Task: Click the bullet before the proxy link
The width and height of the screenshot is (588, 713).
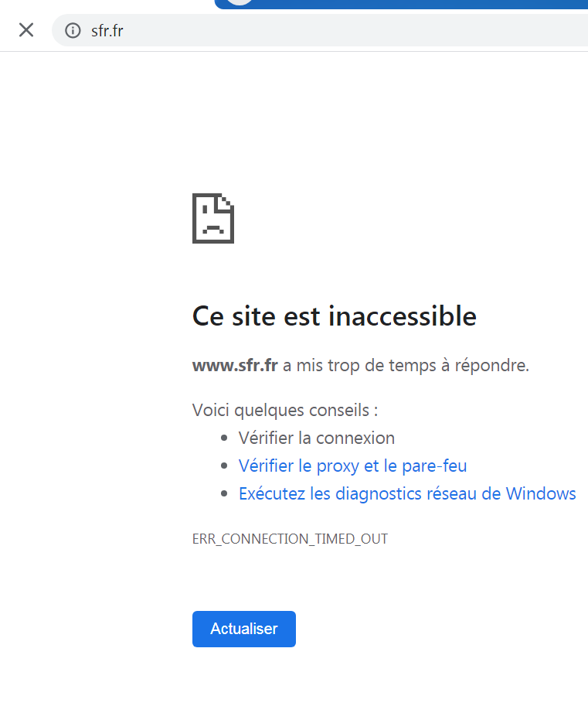Action: [224, 466]
